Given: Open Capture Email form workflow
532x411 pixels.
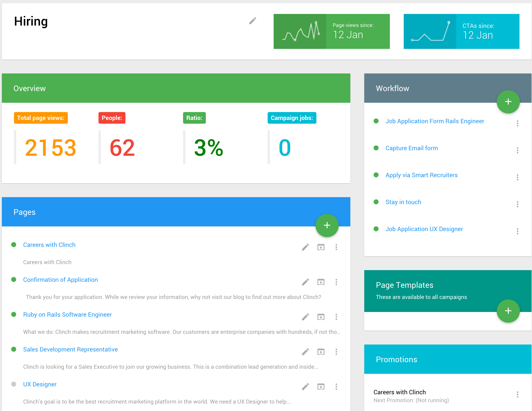Looking at the screenshot, I should (411, 148).
